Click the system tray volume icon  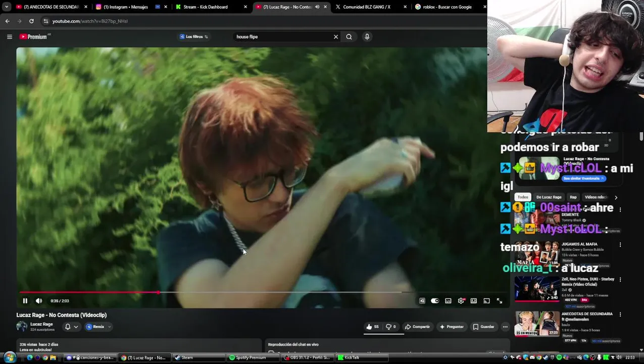pyautogui.click(x=619, y=357)
